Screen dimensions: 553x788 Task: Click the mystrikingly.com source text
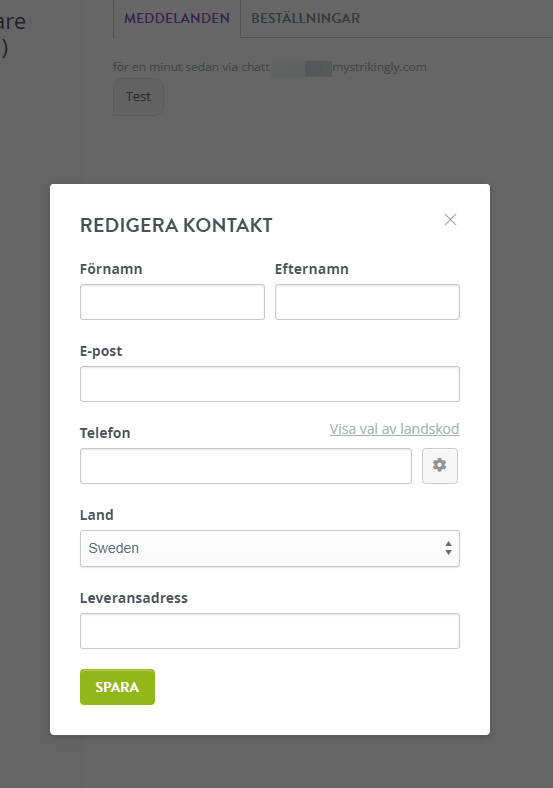tap(380, 67)
